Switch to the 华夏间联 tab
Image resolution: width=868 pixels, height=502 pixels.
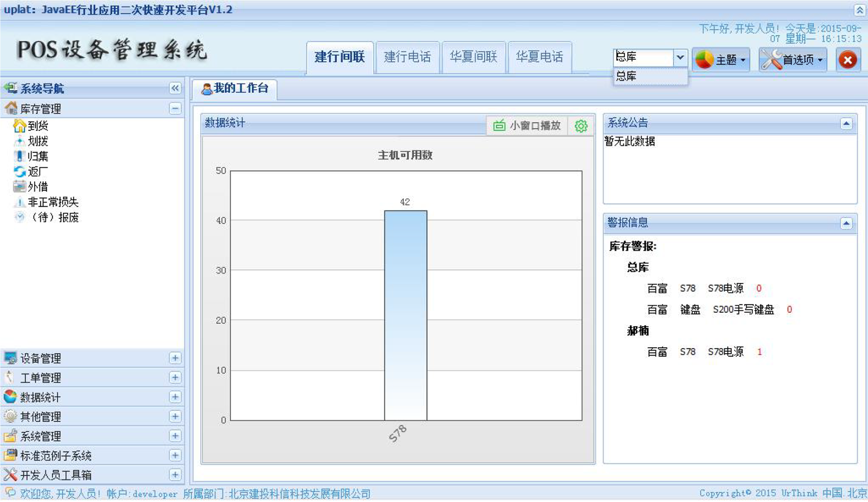(474, 57)
